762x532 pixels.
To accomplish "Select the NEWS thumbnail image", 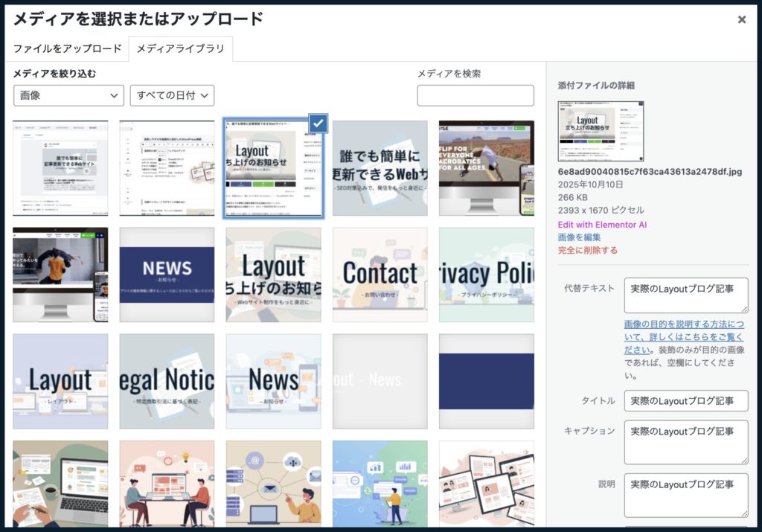I will point(167,275).
